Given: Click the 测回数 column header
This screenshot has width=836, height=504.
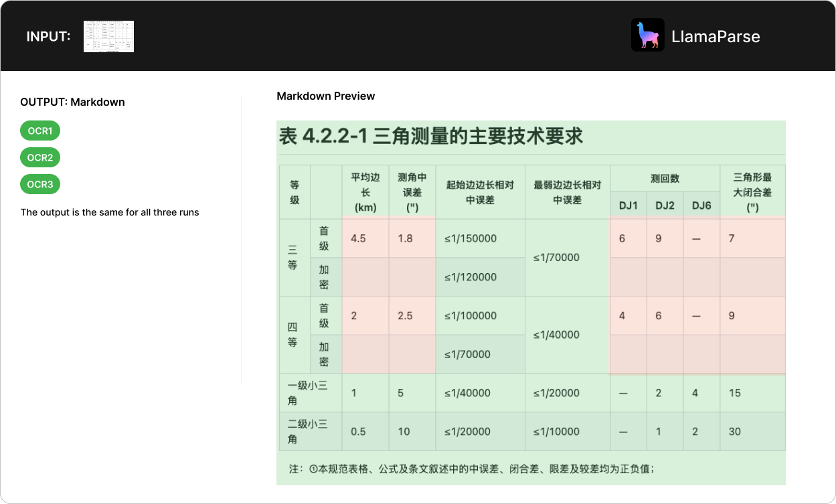Looking at the screenshot, I should coord(665,179).
